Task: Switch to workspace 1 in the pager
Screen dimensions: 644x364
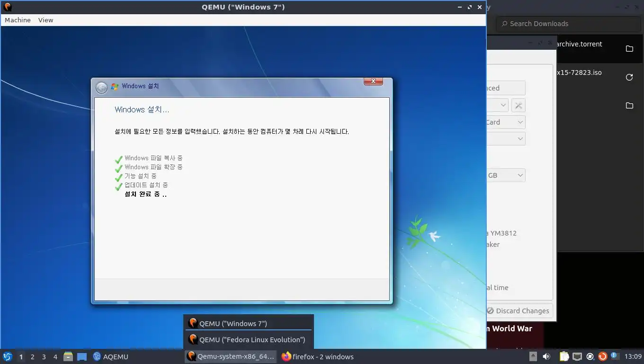Action: click(x=21, y=357)
